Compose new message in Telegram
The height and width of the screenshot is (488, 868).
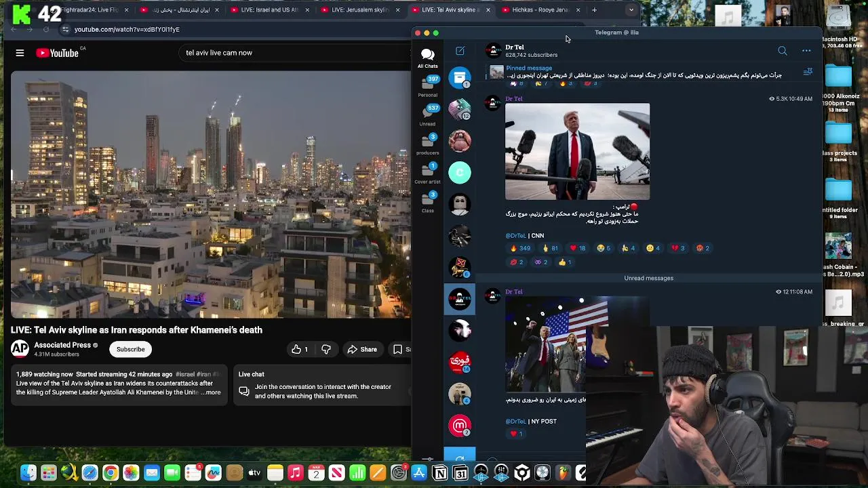click(x=460, y=51)
